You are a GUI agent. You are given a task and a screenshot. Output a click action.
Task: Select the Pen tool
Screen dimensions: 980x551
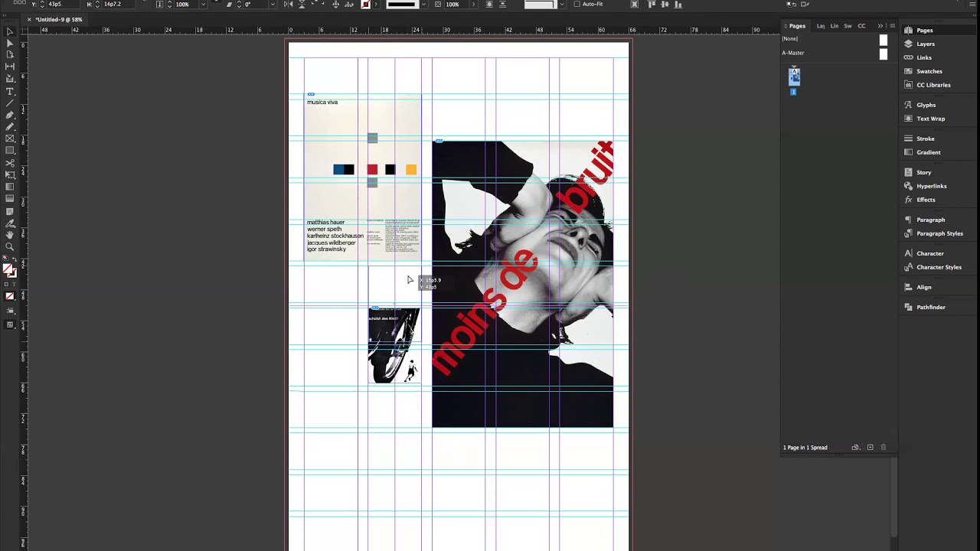(10, 115)
